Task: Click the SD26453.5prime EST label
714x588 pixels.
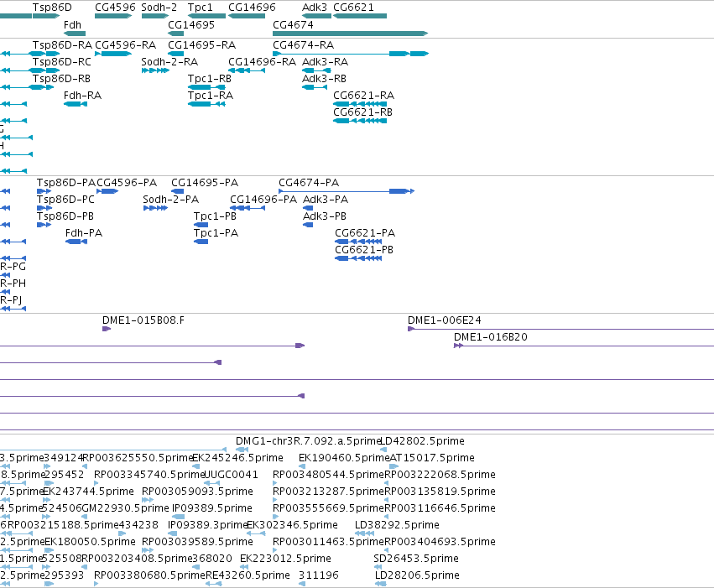Action: [416, 559]
